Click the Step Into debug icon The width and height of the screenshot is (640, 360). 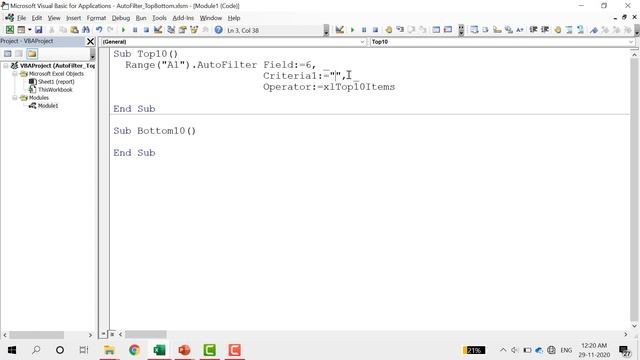[400, 30]
